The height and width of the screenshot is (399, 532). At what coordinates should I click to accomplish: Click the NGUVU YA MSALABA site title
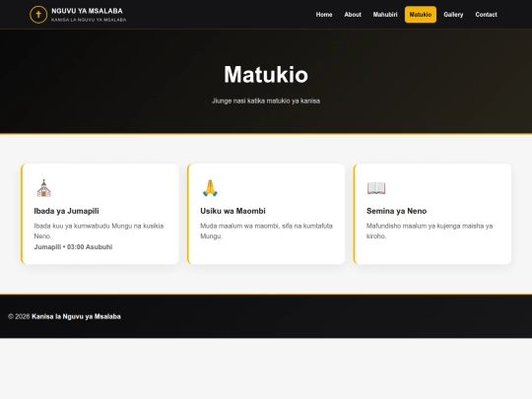(x=87, y=11)
